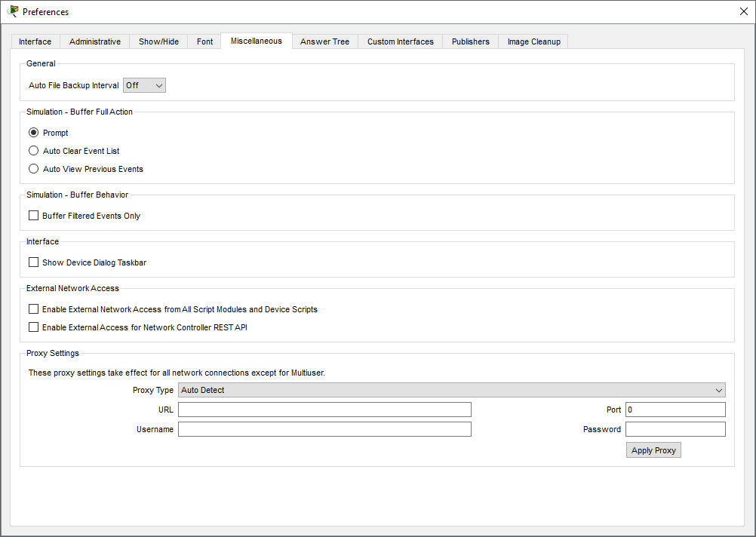Open the Administrative tab
Image resolution: width=756 pixels, height=537 pixels.
pyautogui.click(x=95, y=41)
